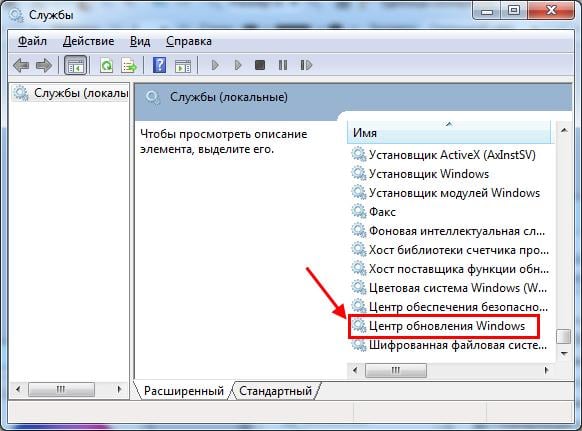Image resolution: width=582 pixels, height=431 pixels.
Task: Click gear icon beside Шифрованная файловая систе...
Action: pos(359,345)
